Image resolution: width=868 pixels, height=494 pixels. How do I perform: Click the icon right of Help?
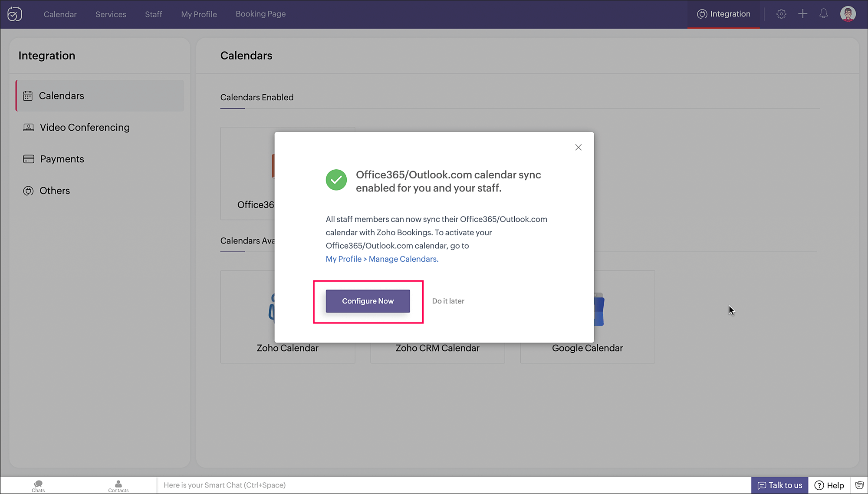tap(859, 485)
